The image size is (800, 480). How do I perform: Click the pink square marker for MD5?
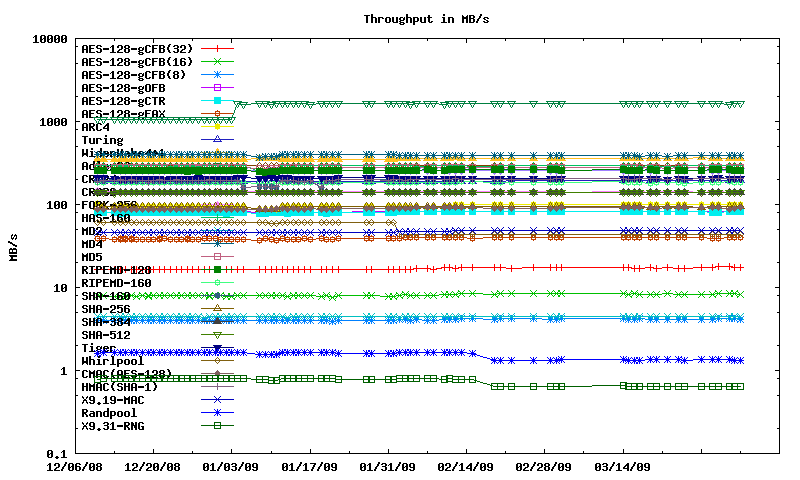point(217,257)
